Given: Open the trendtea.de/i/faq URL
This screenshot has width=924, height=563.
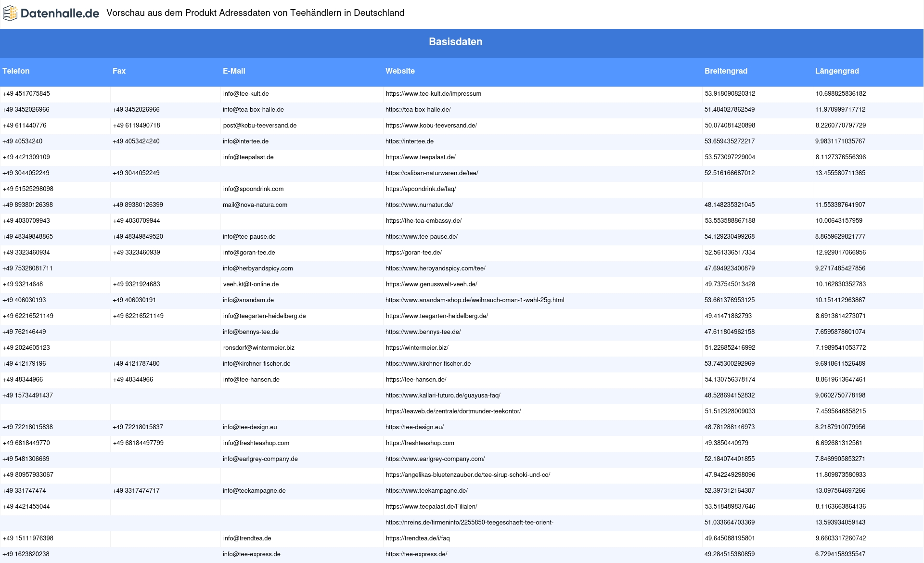Looking at the screenshot, I should [418, 538].
